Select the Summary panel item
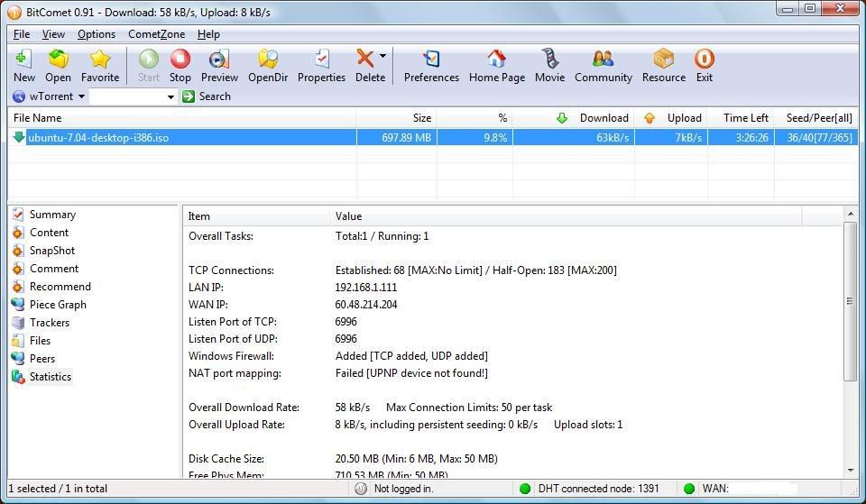866x504 pixels. (x=44, y=215)
